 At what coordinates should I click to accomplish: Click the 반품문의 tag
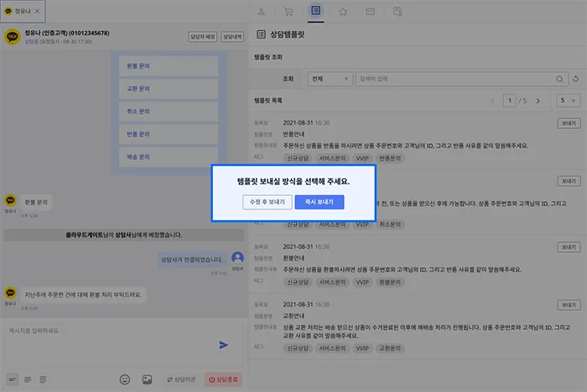[x=390, y=158]
